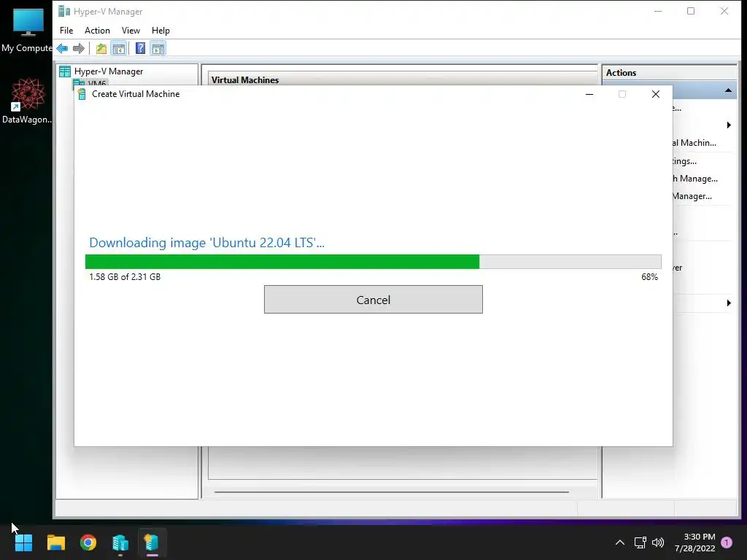
Task: Click the 'h Manage...' action in Actions pane
Action: coord(695,179)
